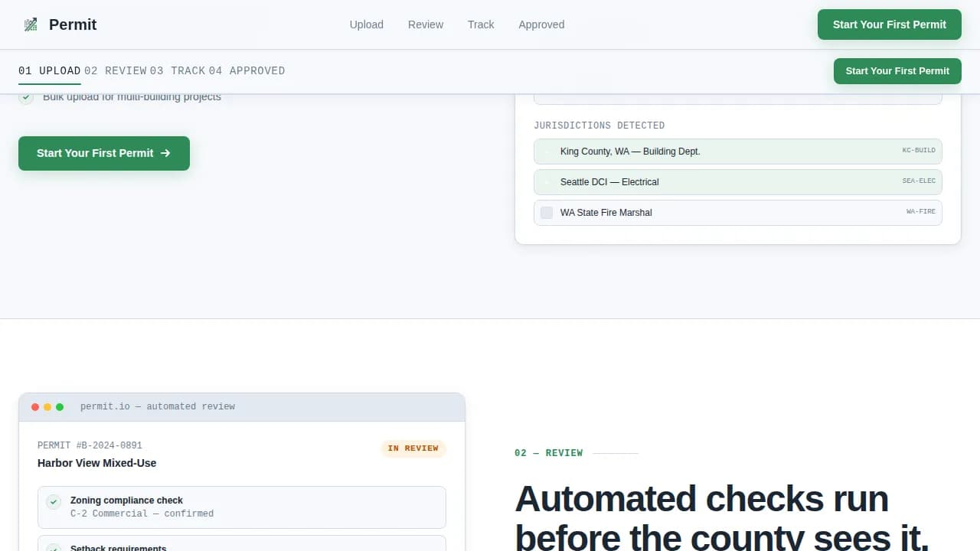
Task: Click the checkmark icon on Setback requirements
Action: pos(53,548)
